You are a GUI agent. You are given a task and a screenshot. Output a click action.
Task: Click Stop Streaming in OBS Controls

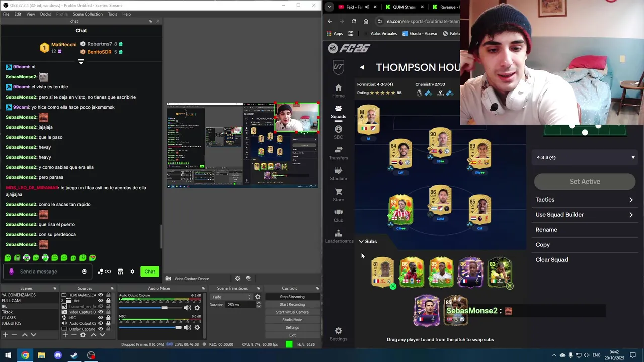[292, 297]
